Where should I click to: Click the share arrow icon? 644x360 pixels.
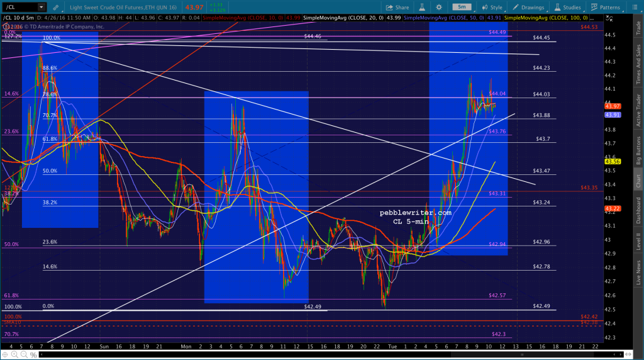(x=389, y=8)
